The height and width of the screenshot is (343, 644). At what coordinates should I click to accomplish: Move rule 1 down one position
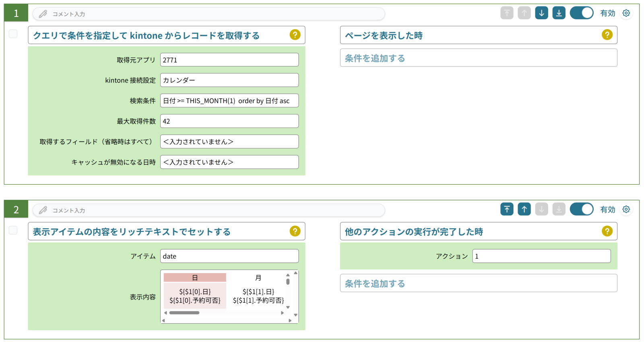[541, 13]
